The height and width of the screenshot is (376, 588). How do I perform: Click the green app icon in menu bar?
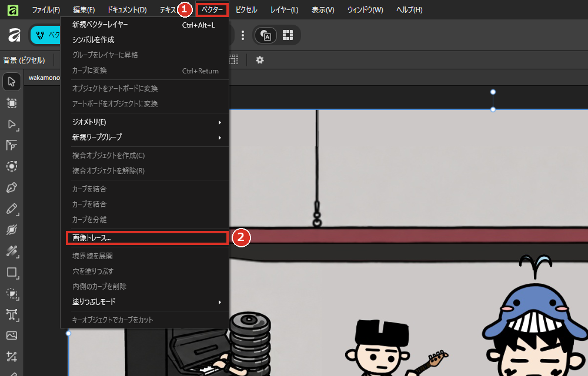tap(13, 10)
